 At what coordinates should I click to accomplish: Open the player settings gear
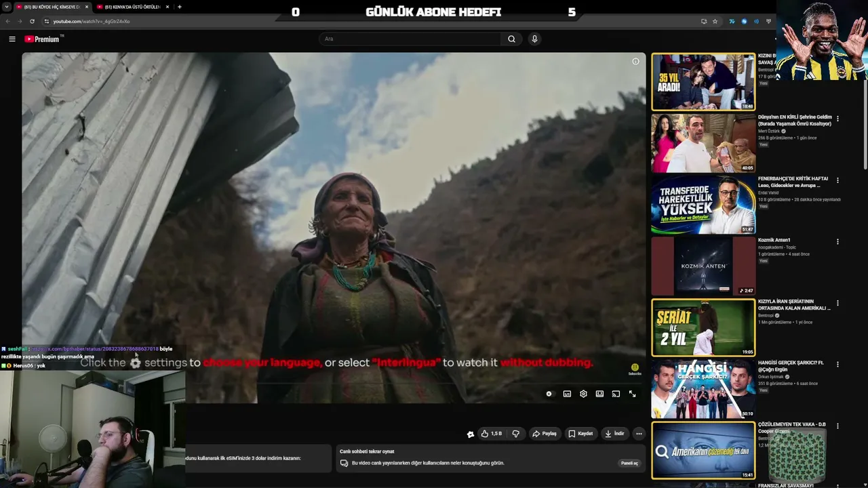click(x=583, y=394)
